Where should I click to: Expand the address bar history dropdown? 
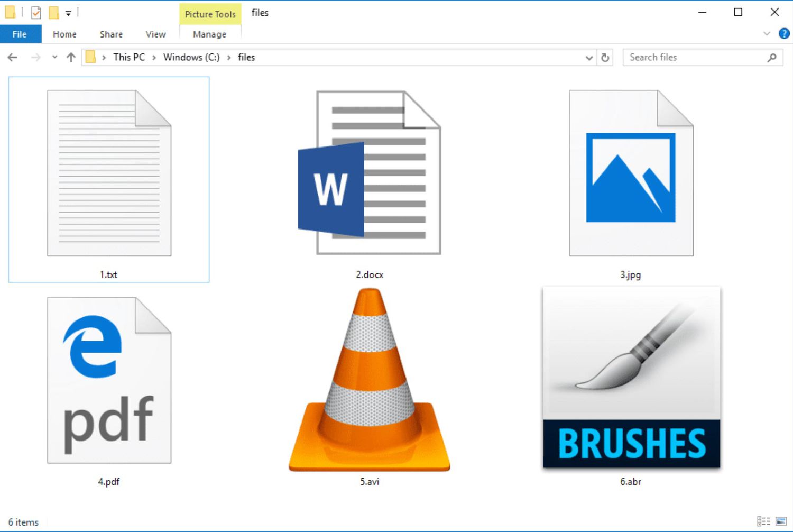589,58
